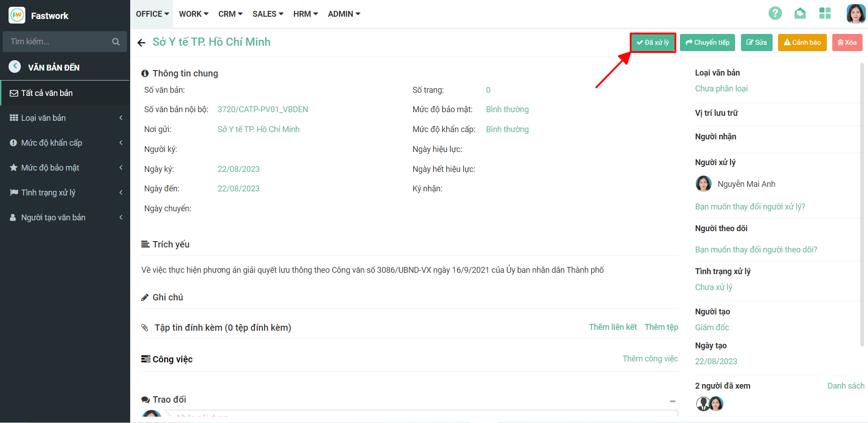Open the mail inbox icon in header
The image size is (868, 423).
pyautogui.click(x=800, y=14)
